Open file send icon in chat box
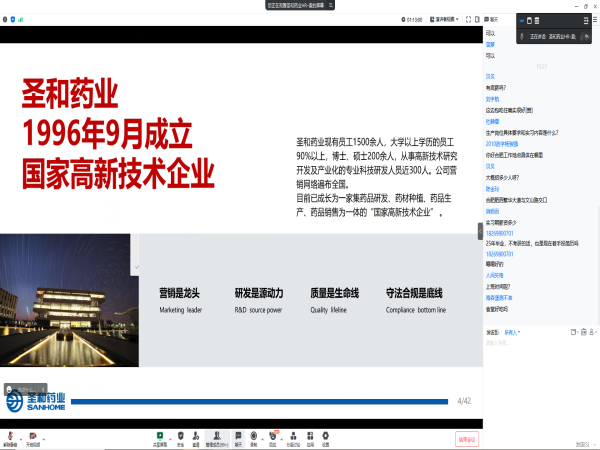The image size is (600, 450). (574, 332)
